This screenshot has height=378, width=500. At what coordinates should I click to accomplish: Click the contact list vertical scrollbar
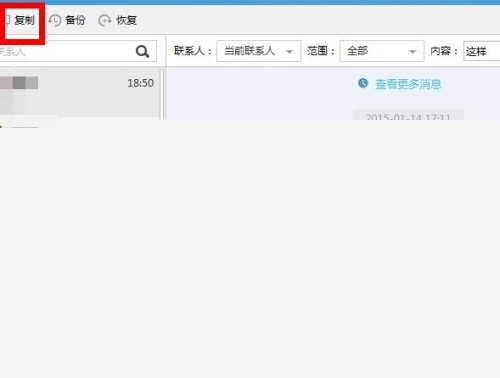[x=162, y=94]
